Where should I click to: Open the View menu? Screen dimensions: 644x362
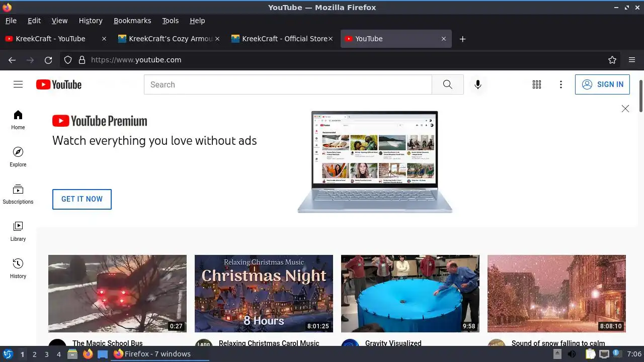(x=59, y=21)
